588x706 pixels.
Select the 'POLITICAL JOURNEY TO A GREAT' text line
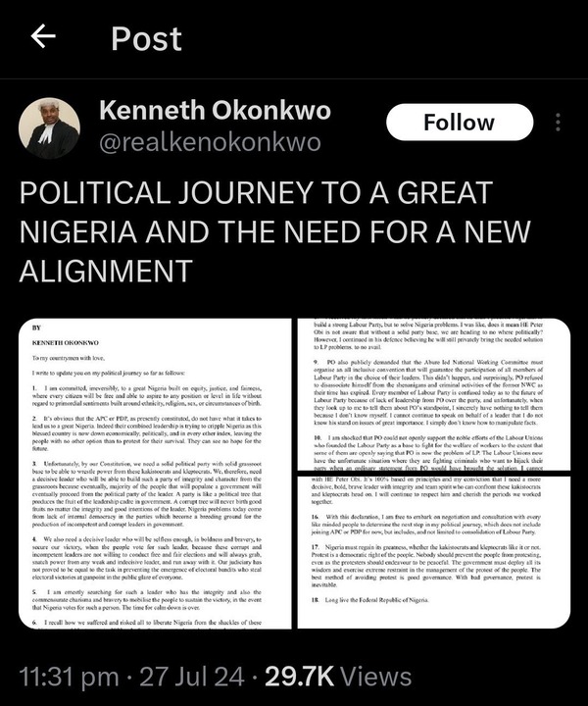click(256, 193)
